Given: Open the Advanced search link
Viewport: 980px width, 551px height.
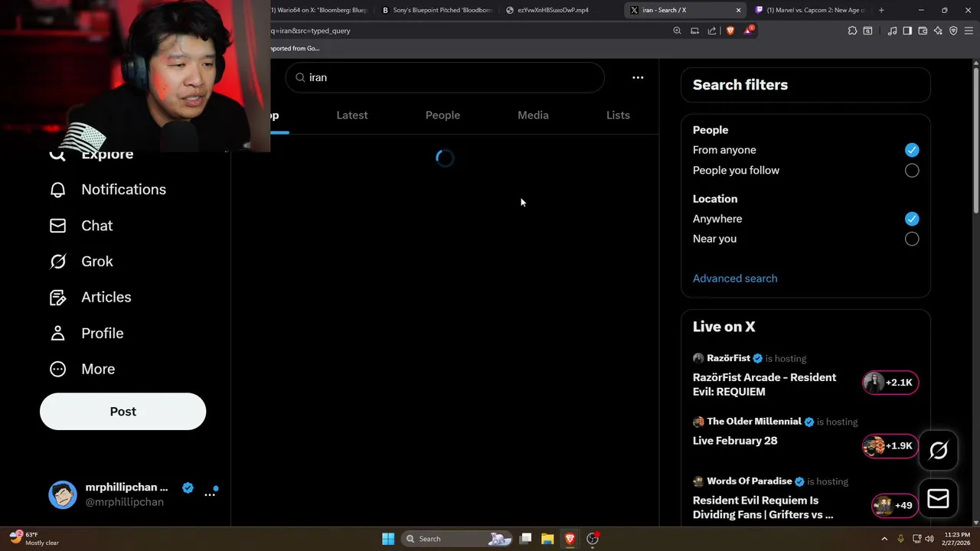Looking at the screenshot, I should click(735, 279).
